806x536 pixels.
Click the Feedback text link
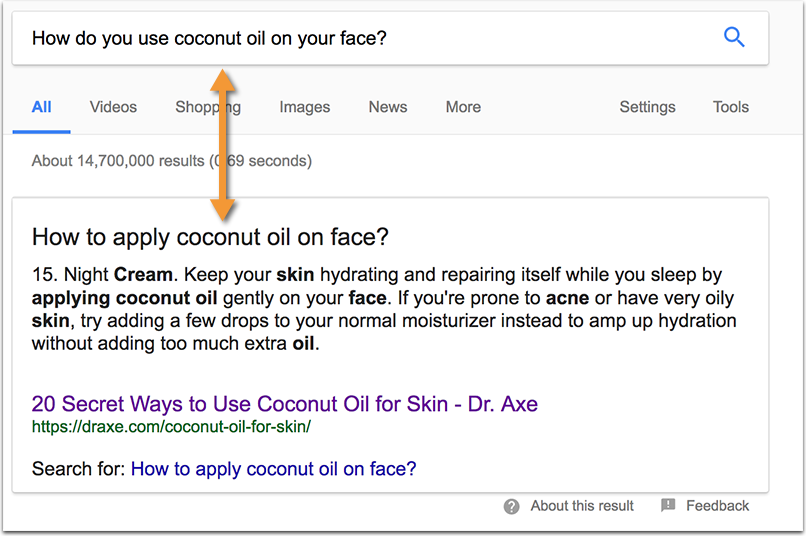[718, 506]
